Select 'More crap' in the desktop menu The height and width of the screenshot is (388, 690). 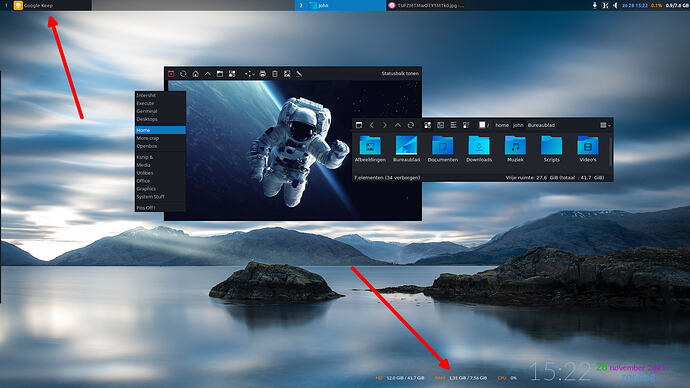click(x=160, y=138)
